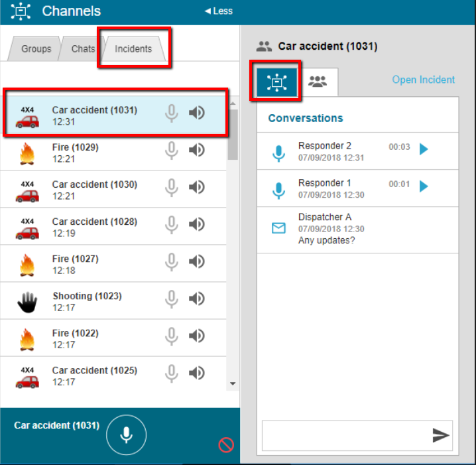Play the Responder 1 voice message
This screenshot has height=465, width=476.
pos(424,186)
